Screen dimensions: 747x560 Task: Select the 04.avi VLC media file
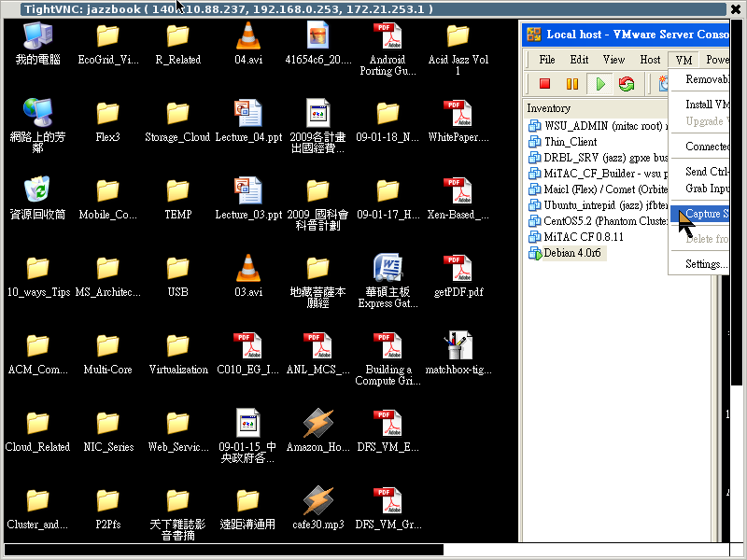248,43
